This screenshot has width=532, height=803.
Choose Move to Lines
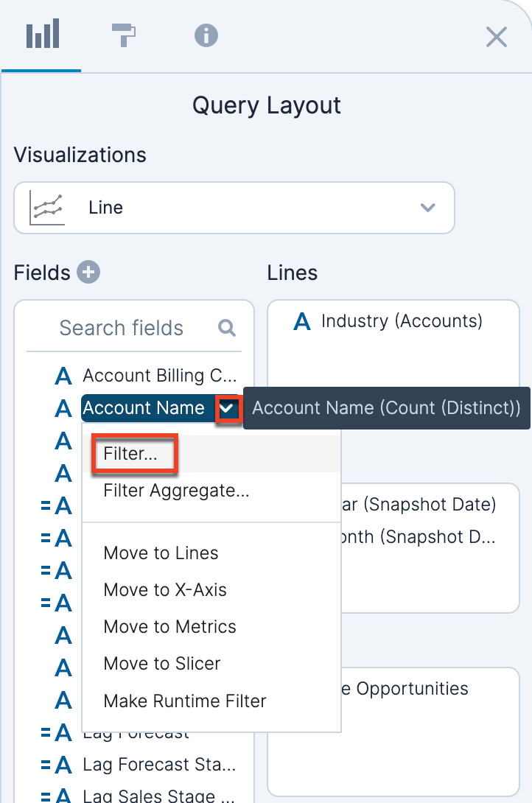(x=161, y=553)
